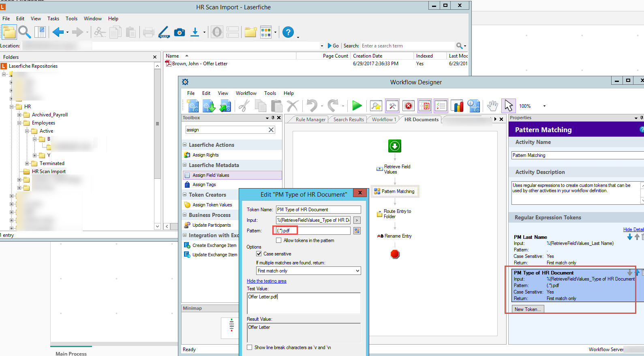Viewport: 644px width, 356px height.
Task: Open the Tools menu in Workflow Designer
Action: tap(270, 93)
